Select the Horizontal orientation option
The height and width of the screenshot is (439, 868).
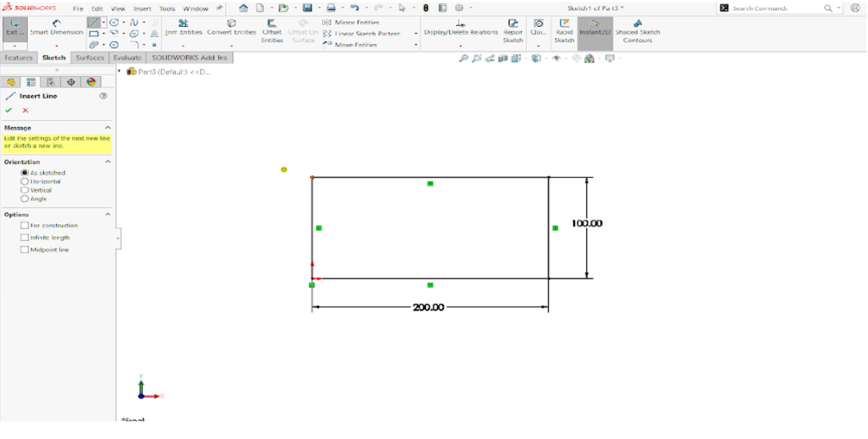(x=25, y=181)
